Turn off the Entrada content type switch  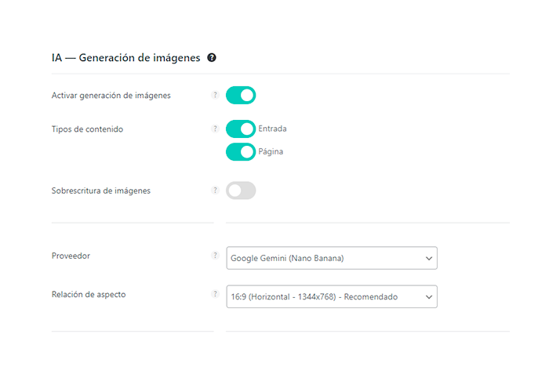[241, 129]
